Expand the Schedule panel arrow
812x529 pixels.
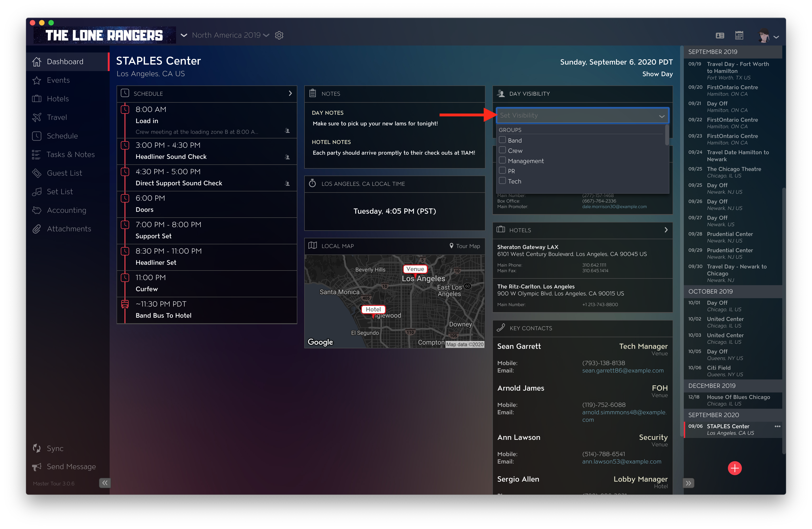290,93
